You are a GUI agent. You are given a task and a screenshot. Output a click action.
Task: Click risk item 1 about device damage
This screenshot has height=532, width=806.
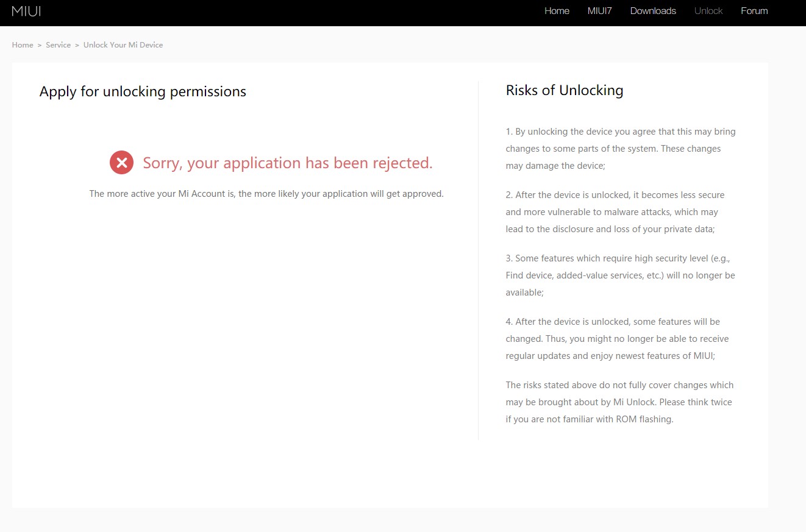[620, 148]
